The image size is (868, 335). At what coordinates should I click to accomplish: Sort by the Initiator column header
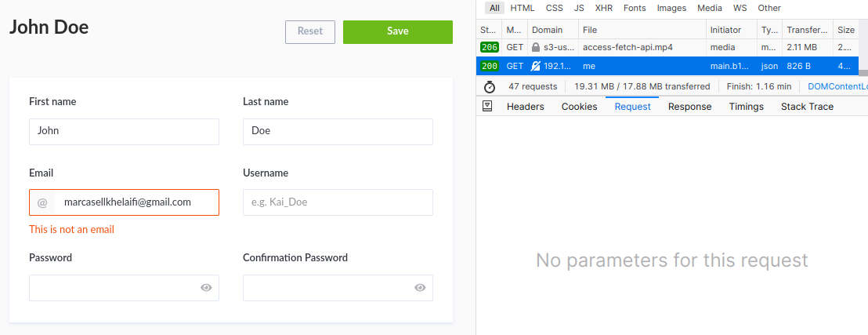(731, 30)
